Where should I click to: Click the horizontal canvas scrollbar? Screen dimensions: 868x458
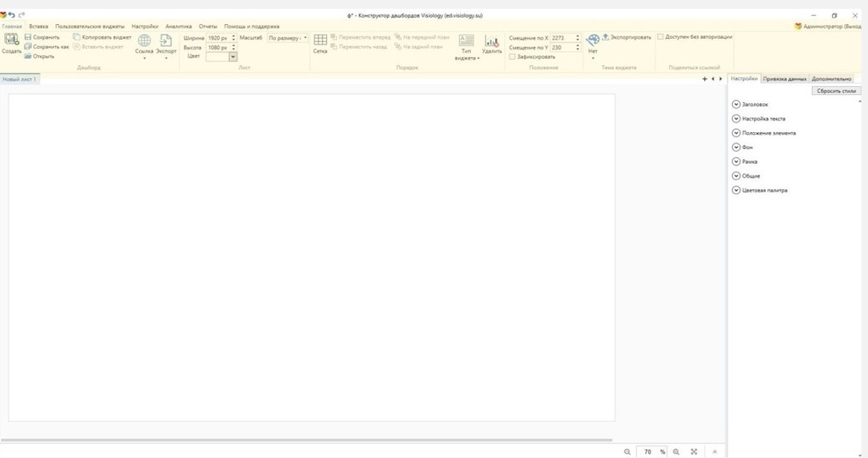pos(306,440)
